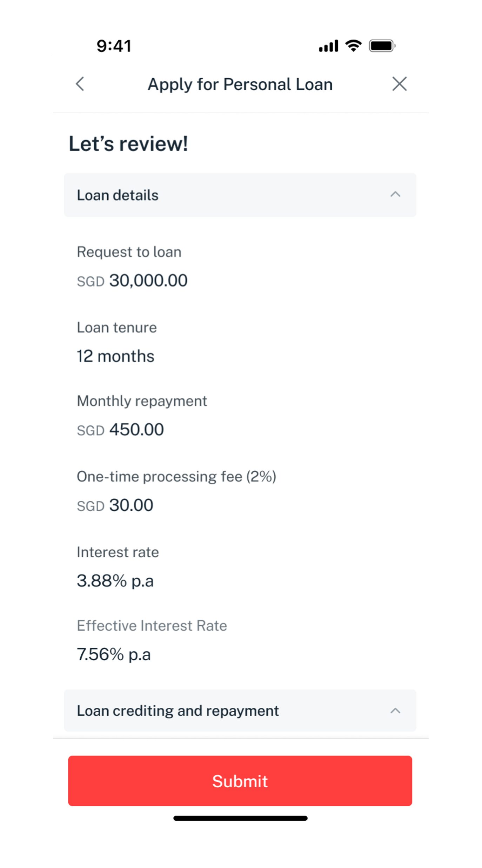482x868 pixels.
Task: Tap the Let's review! heading
Action: pyautogui.click(x=128, y=144)
